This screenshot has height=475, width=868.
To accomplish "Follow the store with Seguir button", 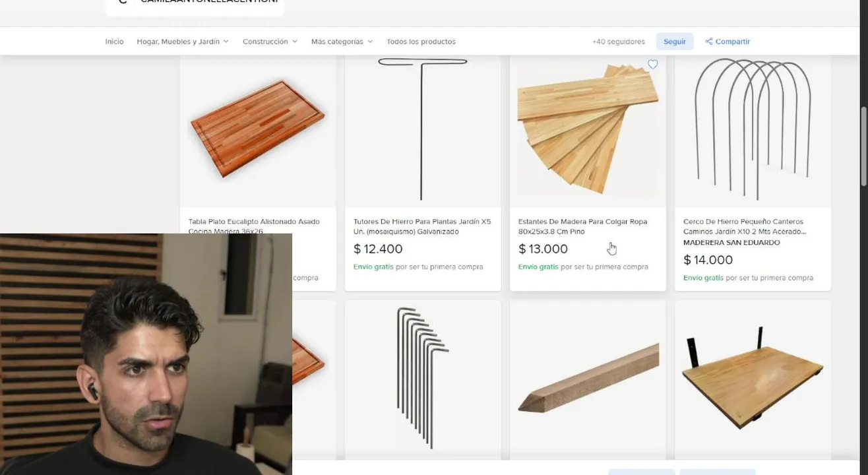I will pyautogui.click(x=675, y=42).
